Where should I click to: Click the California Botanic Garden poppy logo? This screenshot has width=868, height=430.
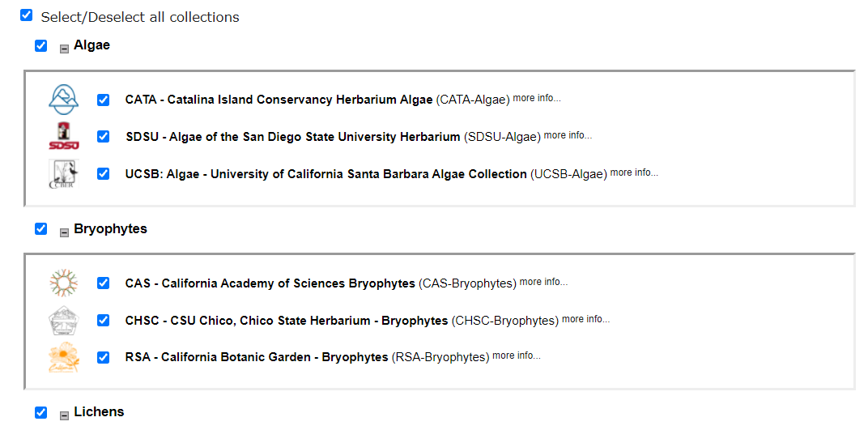point(64,357)
